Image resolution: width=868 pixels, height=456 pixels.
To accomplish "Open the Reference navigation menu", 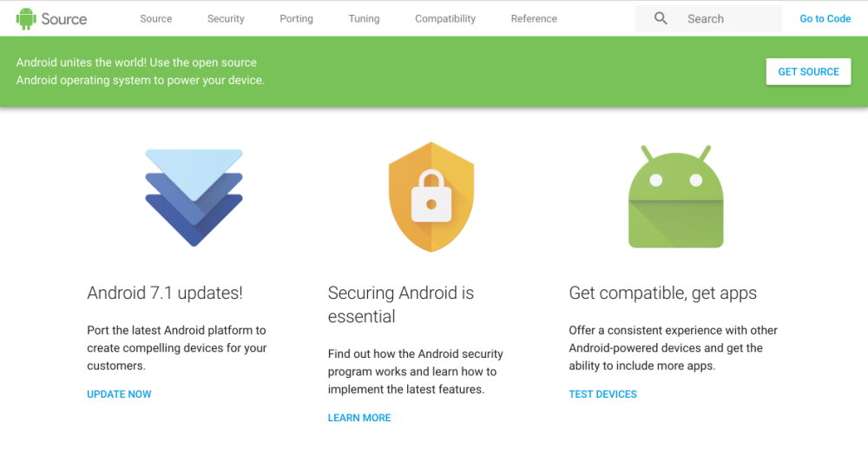I will [534, 18].
